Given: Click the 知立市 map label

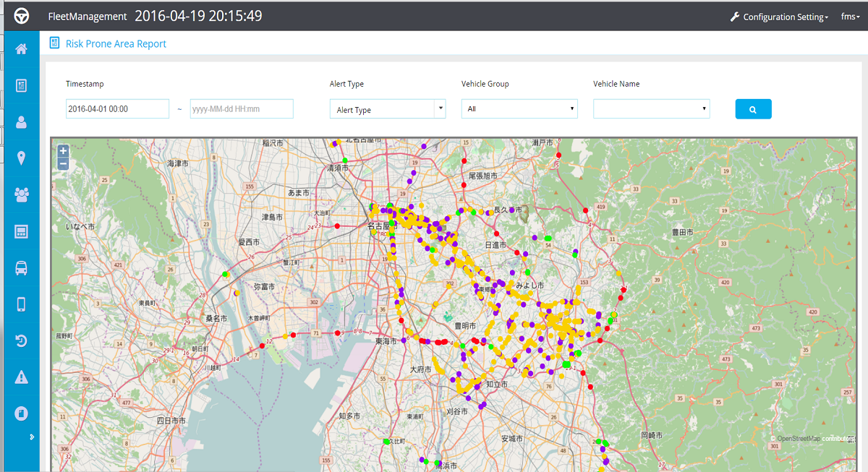Looking at the screenshot, I should pyautogui.click(x=497, y=384).
